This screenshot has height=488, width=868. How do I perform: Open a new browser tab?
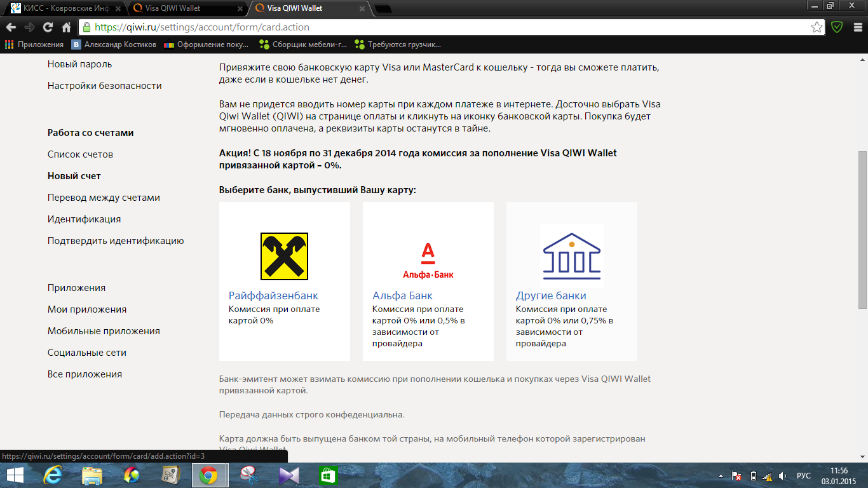tap(383, 9)
